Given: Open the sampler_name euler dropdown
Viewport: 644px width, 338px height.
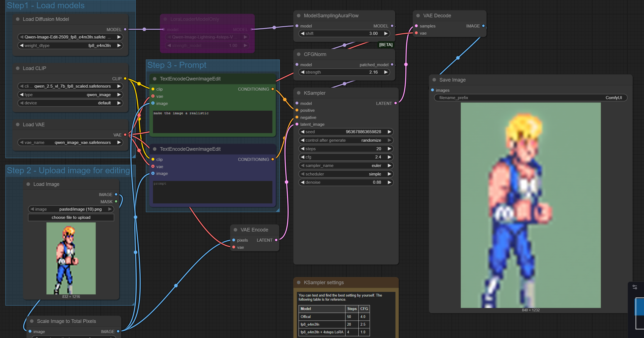Looking at the screenshot, I should (346, 166).
